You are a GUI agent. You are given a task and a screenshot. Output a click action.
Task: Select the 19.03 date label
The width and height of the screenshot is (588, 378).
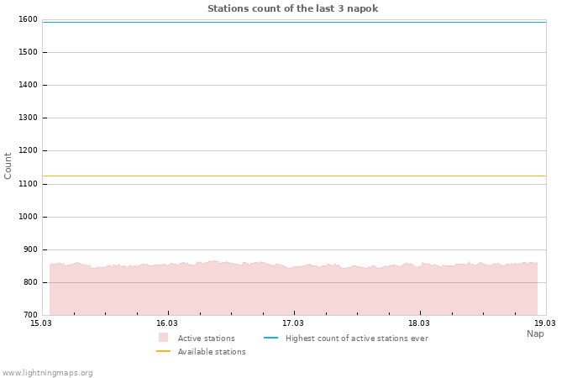pos(545,323)
